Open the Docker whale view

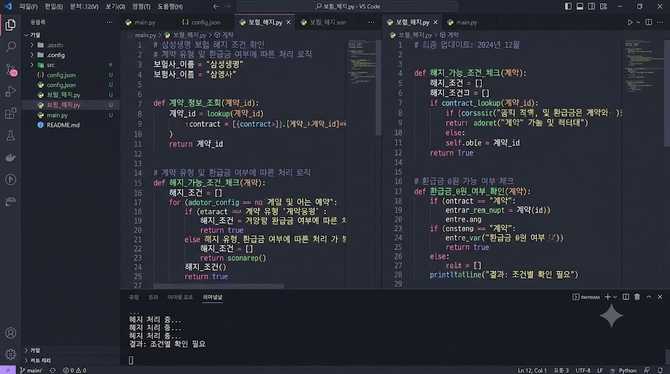pyautogui.click(x=11, y=158)
